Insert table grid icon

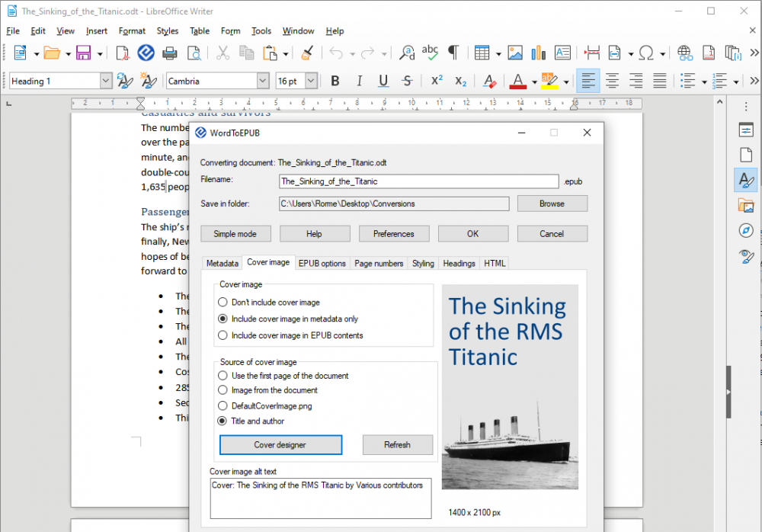pyautogui.click(x=482, y=53)
